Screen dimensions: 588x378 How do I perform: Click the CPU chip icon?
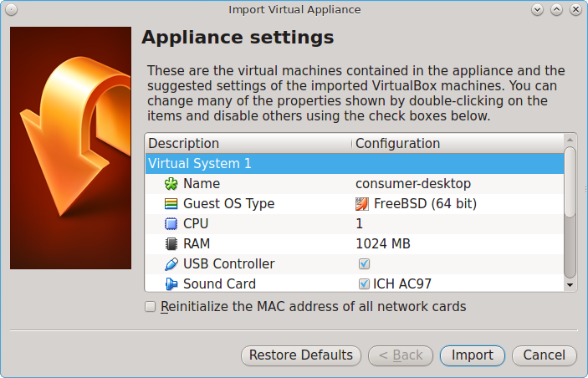coord(171,224)
